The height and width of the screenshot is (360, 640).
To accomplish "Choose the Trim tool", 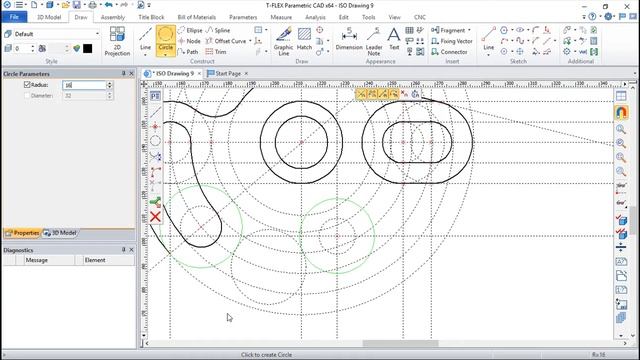I will point(216,52).
